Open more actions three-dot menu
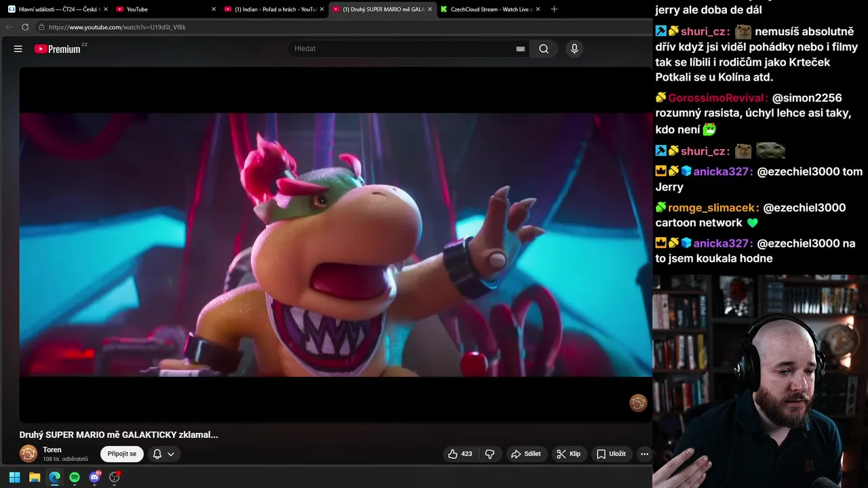 pos(644,454)
